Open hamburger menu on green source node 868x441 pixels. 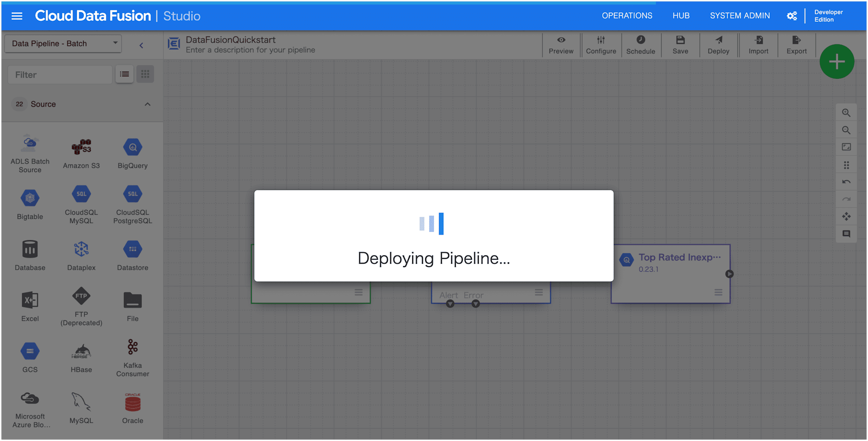[358, 292]
